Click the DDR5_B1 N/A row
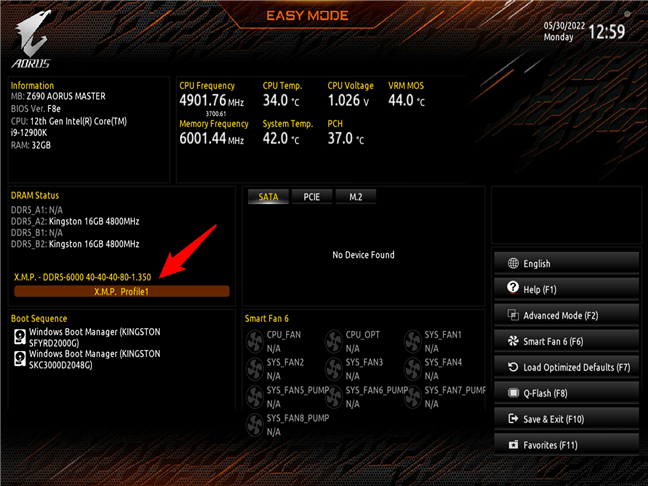Screen dimensions: 648x486 click(x=37, y=233)
